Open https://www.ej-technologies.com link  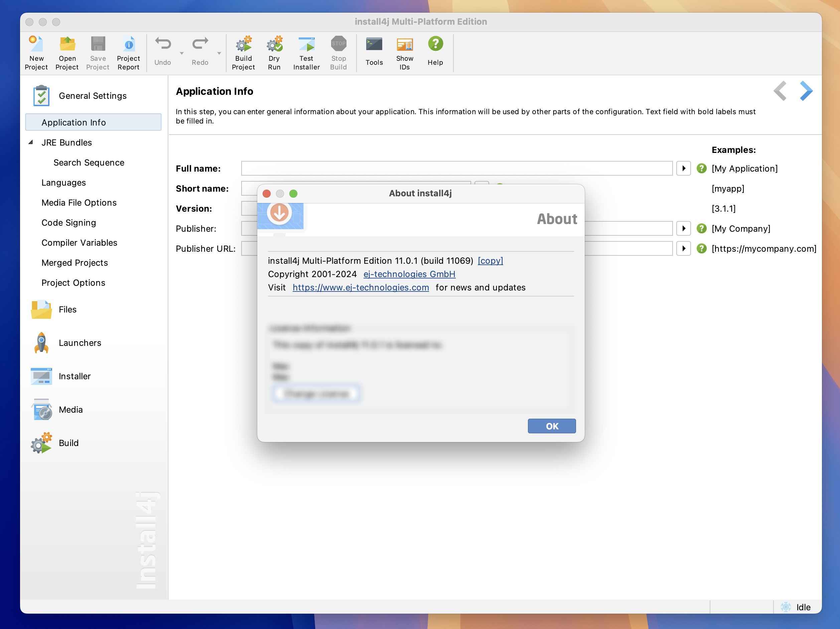point(361,287)
